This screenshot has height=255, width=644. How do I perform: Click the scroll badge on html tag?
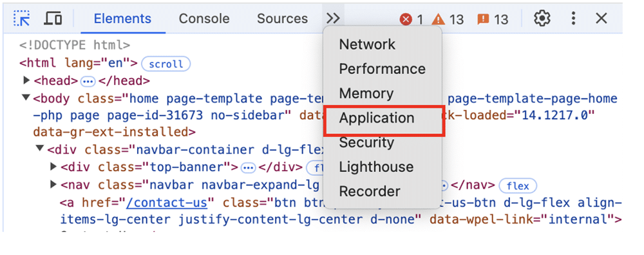pyautogui.click(x=166, y=64)
